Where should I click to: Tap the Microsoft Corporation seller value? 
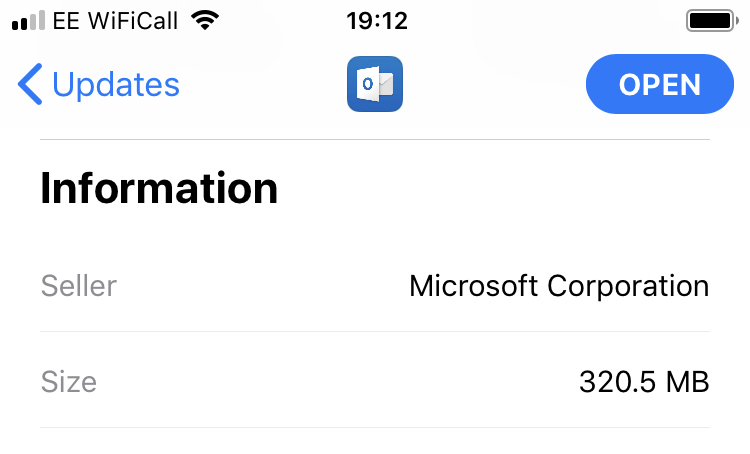pos(559,286)
